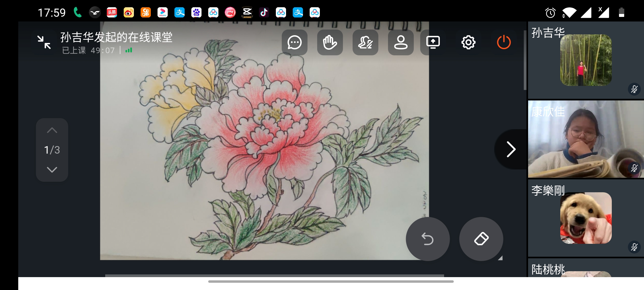The image size is (644, 290).
Task: End the class with power button
Action: (x=504, y=42)
